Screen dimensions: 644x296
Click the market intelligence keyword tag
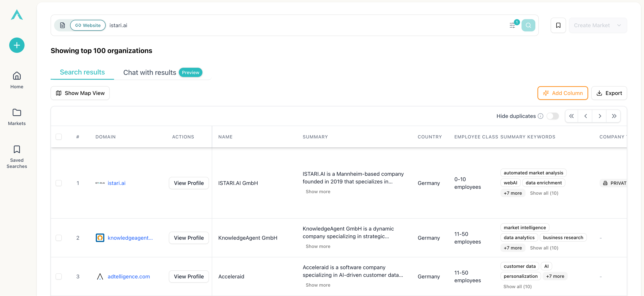[x=525, y=228]
